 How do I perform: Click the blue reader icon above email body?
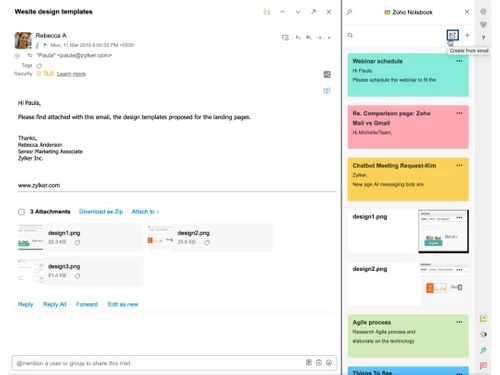tap(327, 90)
